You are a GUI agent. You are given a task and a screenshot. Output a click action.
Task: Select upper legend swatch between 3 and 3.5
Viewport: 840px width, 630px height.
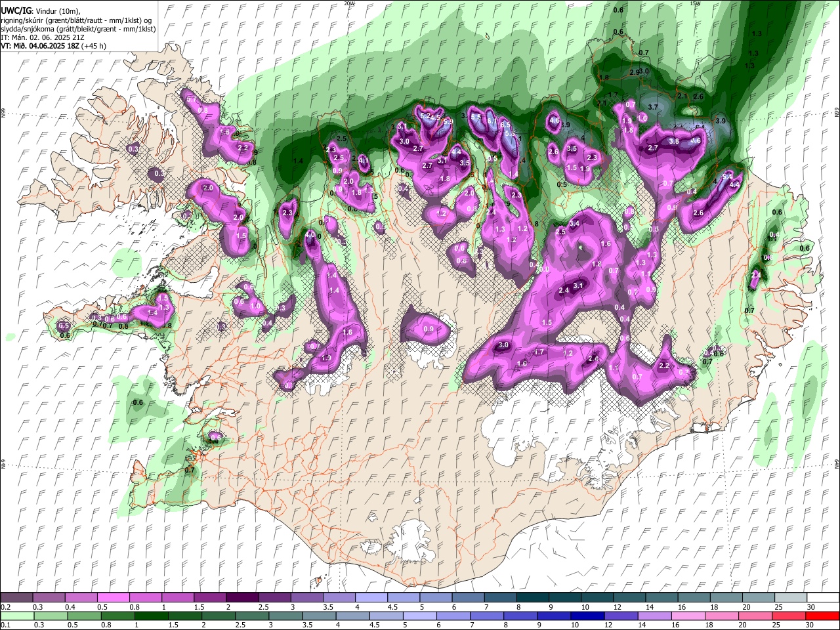[306, 598]
